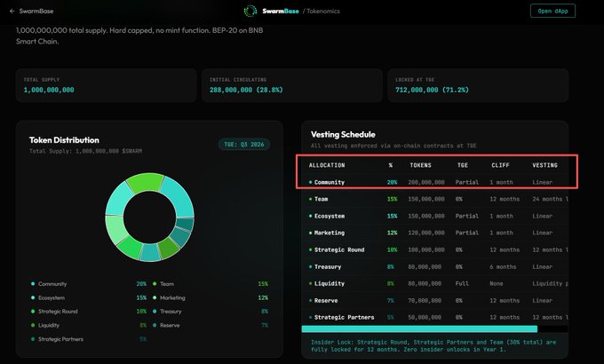Click the Locked at TGE 712,000,000 value
604x364 pixels.
432,90
